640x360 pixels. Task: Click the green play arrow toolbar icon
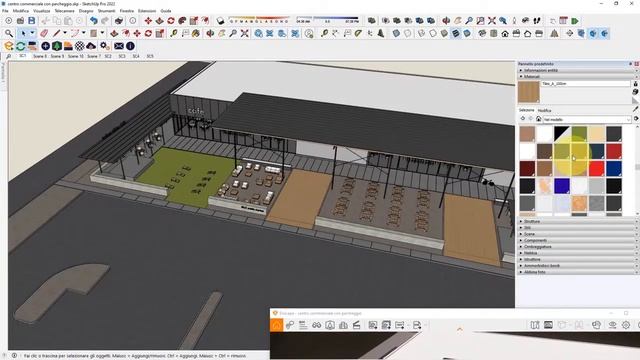575,20
